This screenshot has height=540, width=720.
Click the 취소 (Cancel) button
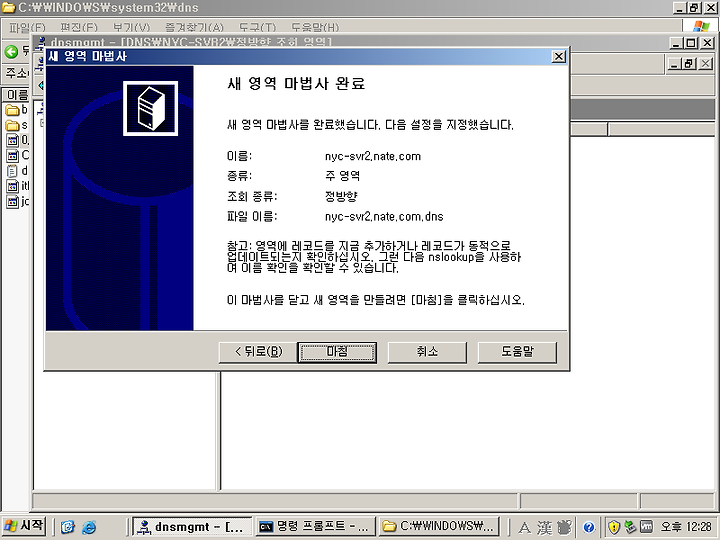pyautogui.click(x=427, y=352)
